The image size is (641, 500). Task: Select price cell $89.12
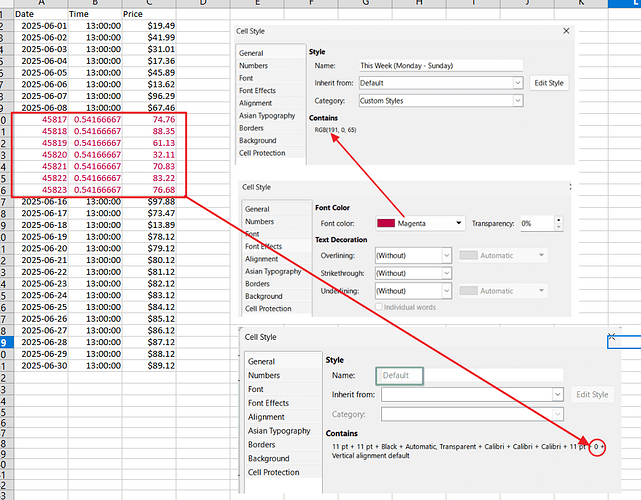(149, 365)
